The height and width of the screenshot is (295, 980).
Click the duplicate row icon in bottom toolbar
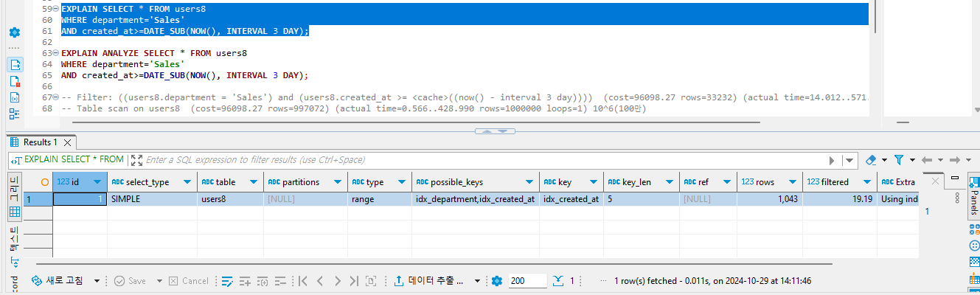pos(263,281)
